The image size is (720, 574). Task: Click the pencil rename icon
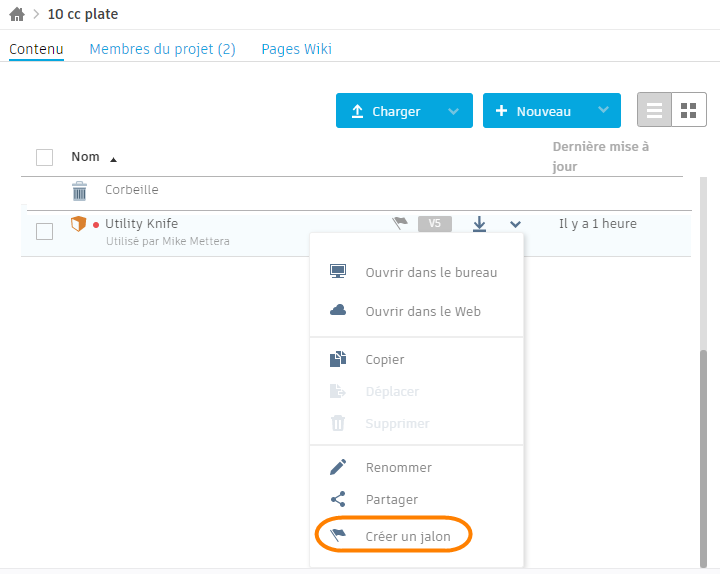coord(338,467)
